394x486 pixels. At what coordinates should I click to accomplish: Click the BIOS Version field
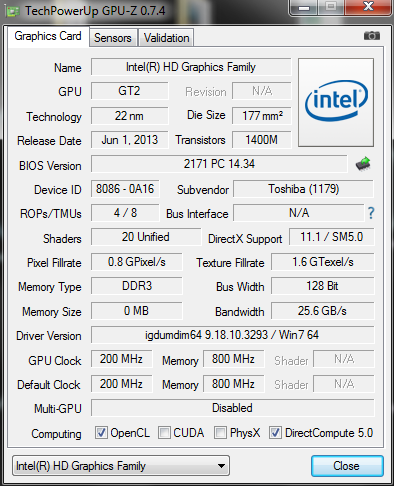pos(219,164)
